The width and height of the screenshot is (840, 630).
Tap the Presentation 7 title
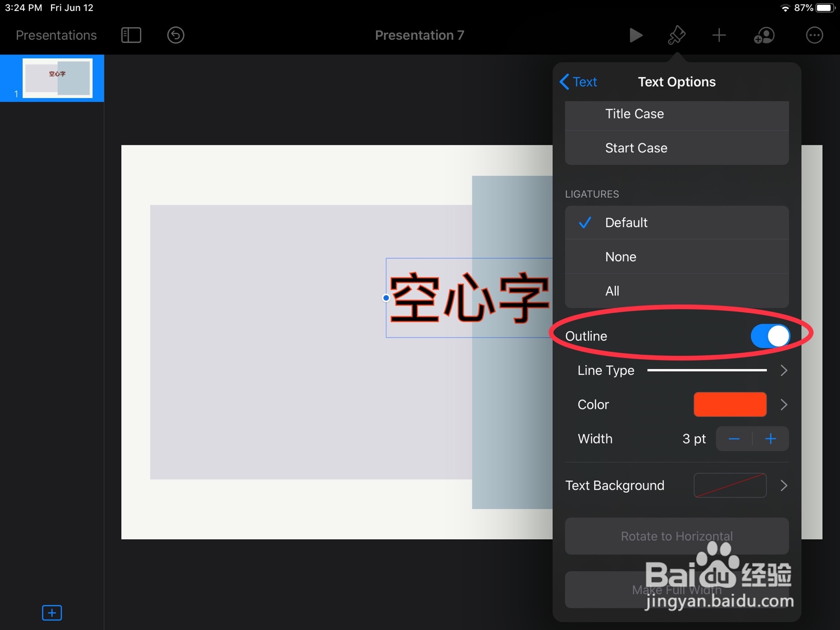point(419,35)
